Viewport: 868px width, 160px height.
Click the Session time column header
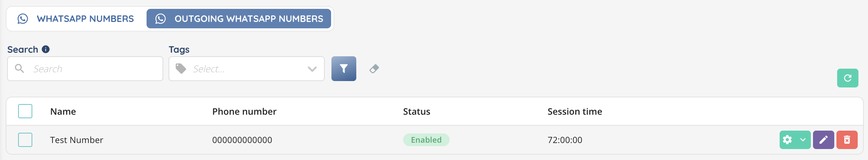pyautogui.click(x=575, y=112)
